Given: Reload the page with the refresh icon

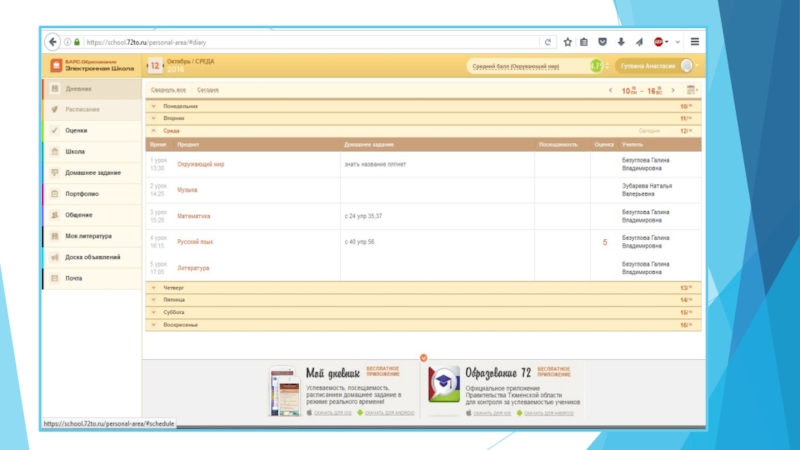Looking at the screenshot, I should pos(547,42).
